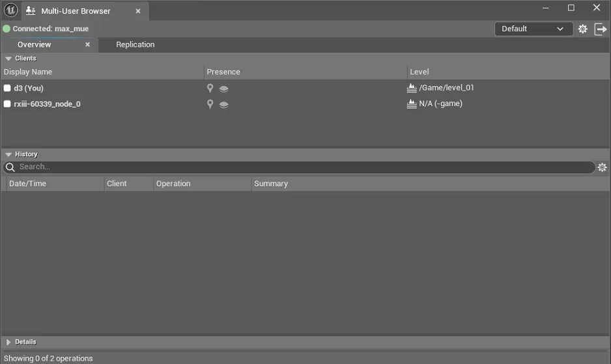
Task: Open settings gear next to Default dropdown
Action: point(582,29)
